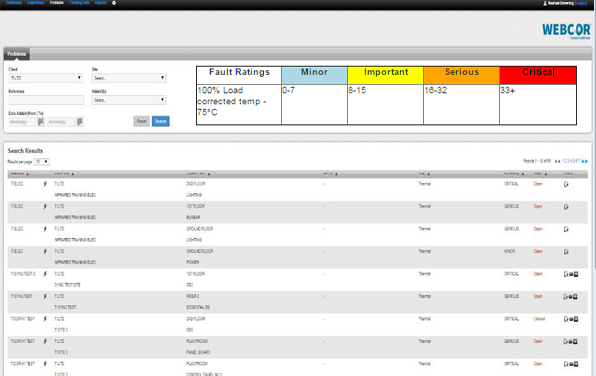Screen dimensions: 596x376
Task: Click the lightning icon in 1ST FLOOR BUSBAR row
Action: 45,206
